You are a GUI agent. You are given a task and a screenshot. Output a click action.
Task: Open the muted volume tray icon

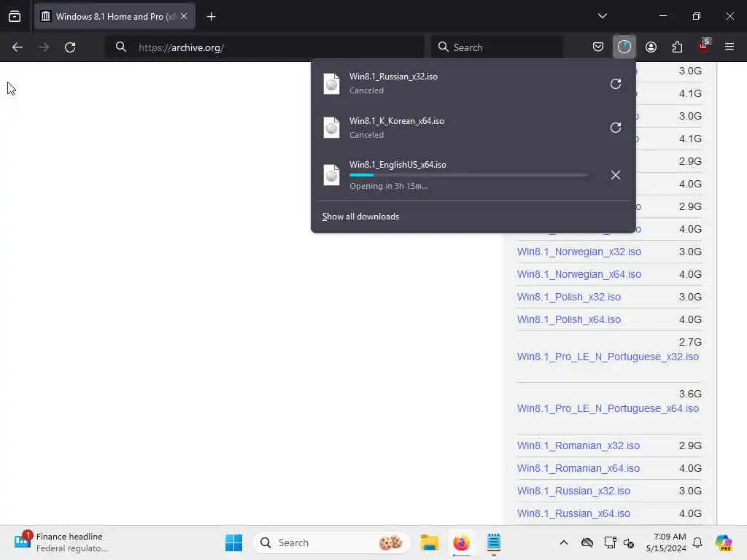point(629,542)
